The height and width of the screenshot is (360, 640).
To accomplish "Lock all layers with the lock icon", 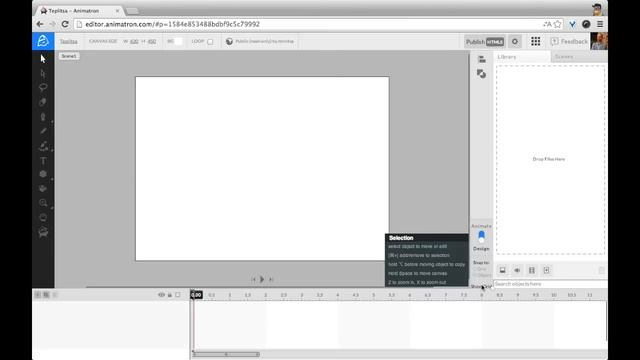I will [x=170, y=295].
